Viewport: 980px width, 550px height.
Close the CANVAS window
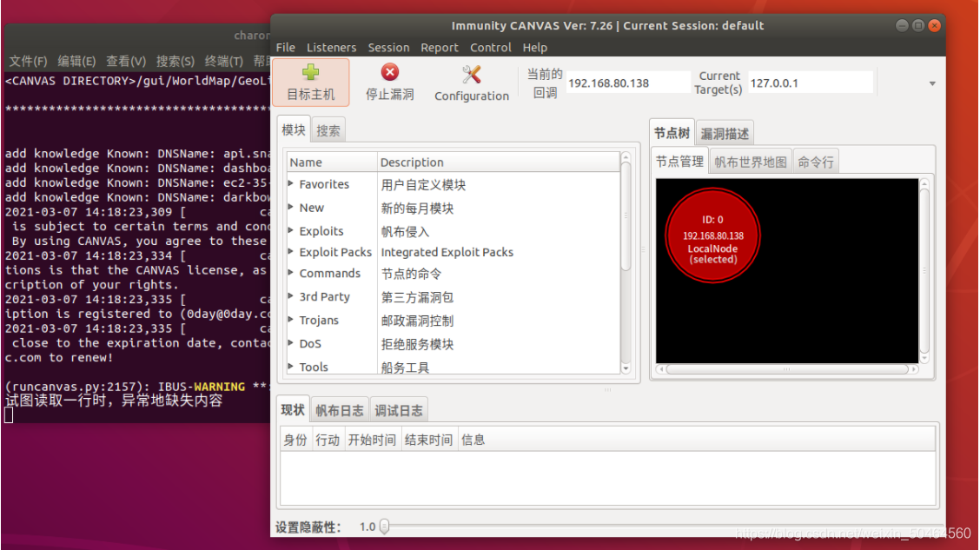click(934, 25)
